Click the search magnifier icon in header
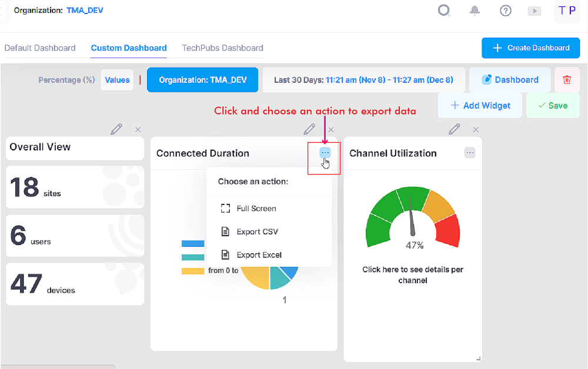The image size is (588, 369). (x=445, y=11)
